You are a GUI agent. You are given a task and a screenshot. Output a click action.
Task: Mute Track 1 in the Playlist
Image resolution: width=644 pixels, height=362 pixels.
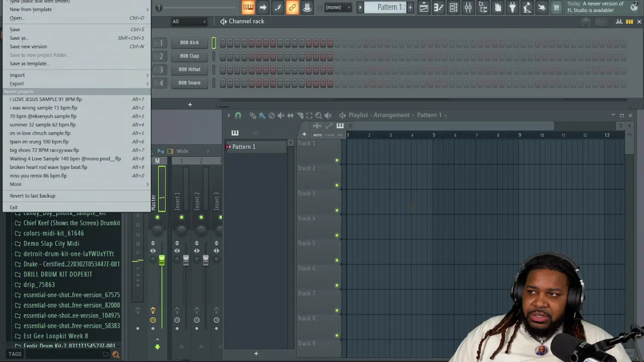click(337, 160)
